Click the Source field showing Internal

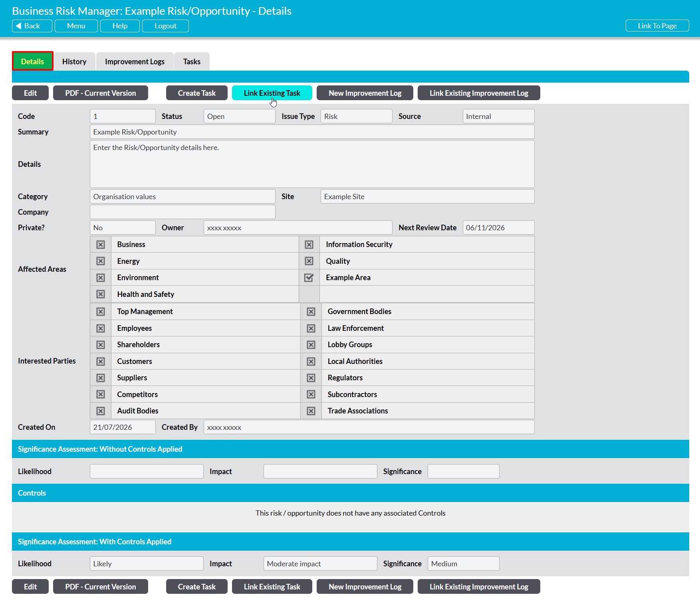[498, 116]
